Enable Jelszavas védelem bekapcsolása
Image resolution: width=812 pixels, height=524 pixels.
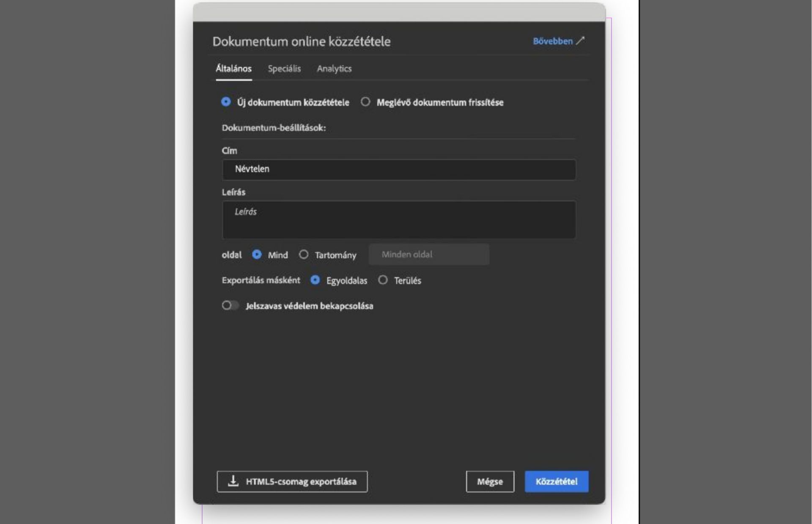coord(231,305)
